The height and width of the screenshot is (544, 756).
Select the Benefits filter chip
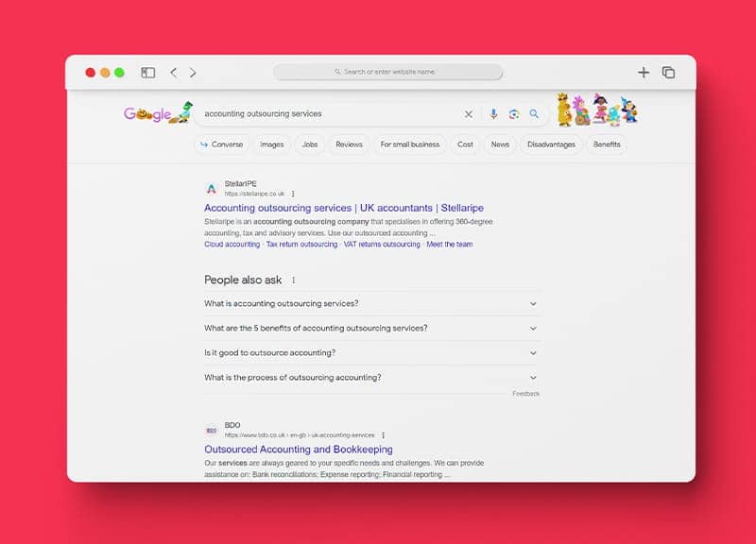(607, 144)
